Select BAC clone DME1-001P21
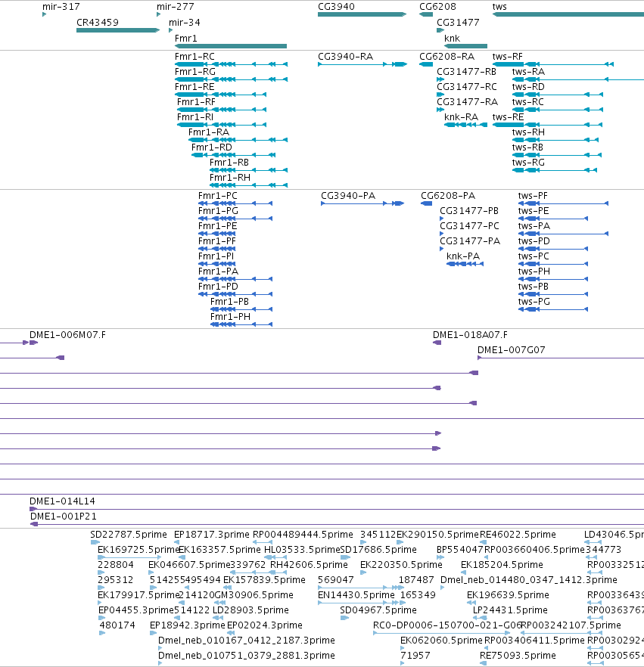The image size is (644, 667). (337, 524)
